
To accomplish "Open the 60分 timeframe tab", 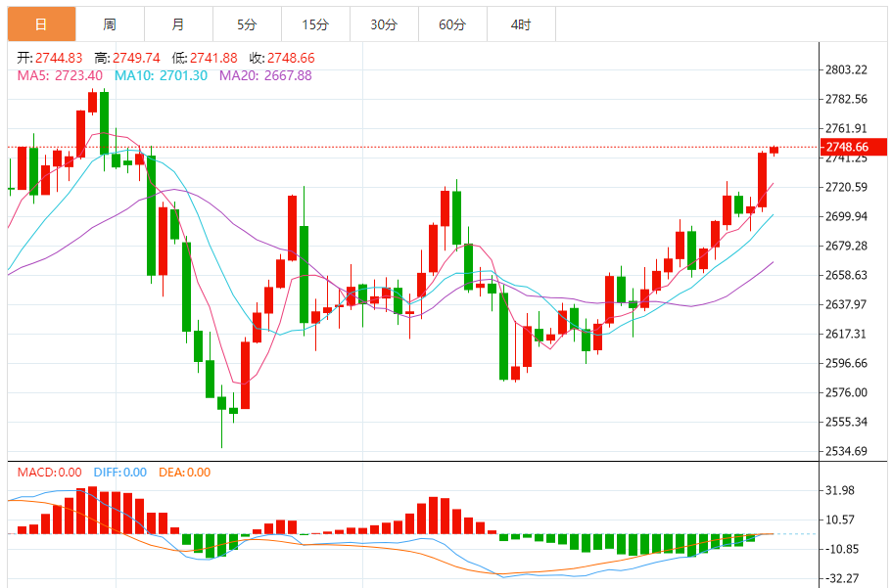I will tap(452, 24).
